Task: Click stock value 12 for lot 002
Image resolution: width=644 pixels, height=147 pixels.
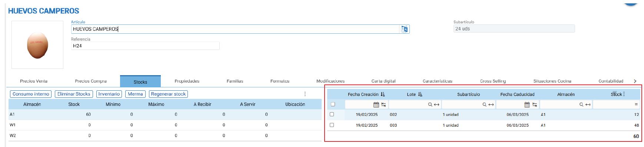Action: [637, 114]
